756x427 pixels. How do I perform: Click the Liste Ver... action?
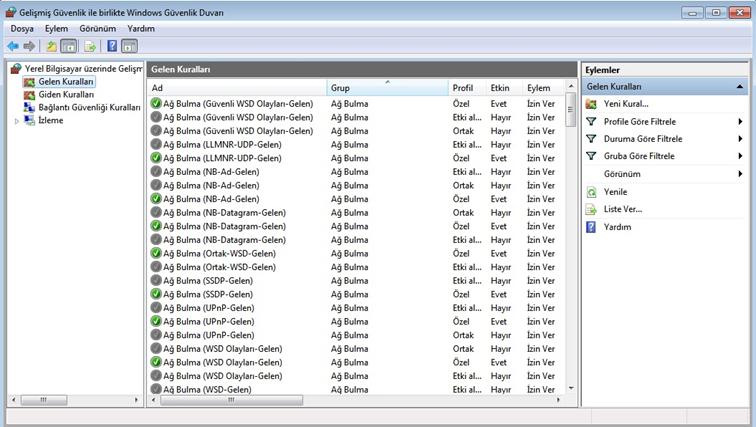(623, 210)
